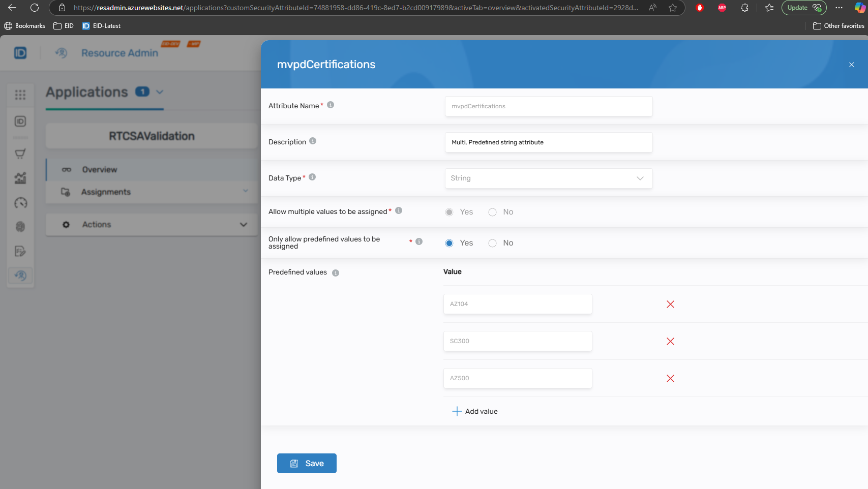This screenshot has height=489, width=868.
Task: Save the mvpdCertifications attribute
Action: click(x=307, y=463)
